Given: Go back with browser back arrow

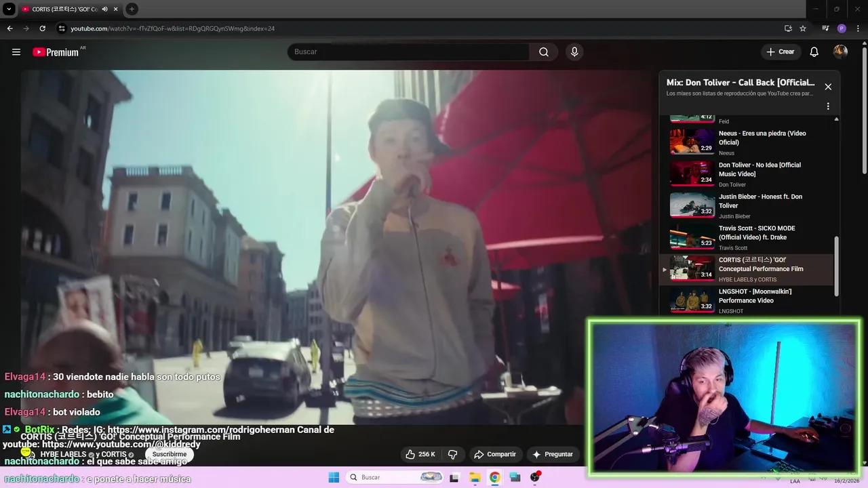Looking at the screenshot, I should [x=9, y=28].
